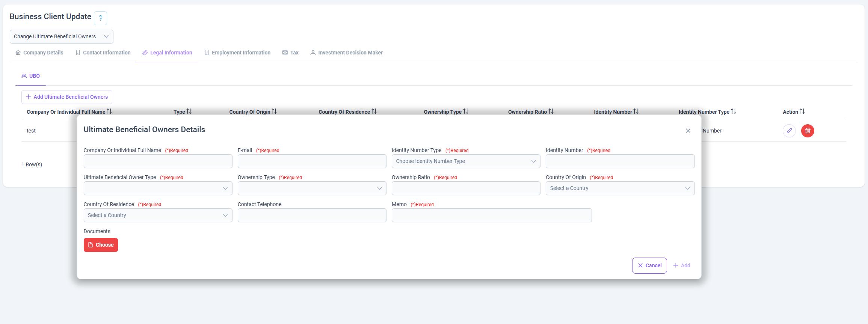Switch to the Contact Information tab

point(103,53)
